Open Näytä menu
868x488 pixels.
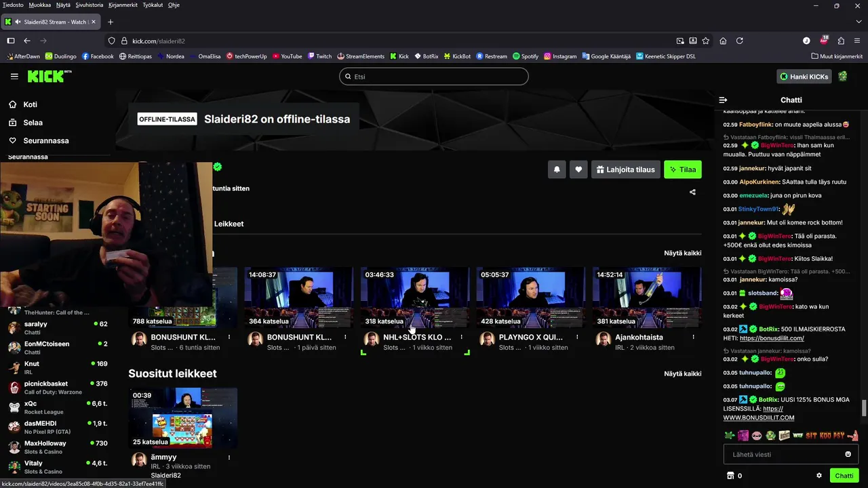[x=63, y=5]
